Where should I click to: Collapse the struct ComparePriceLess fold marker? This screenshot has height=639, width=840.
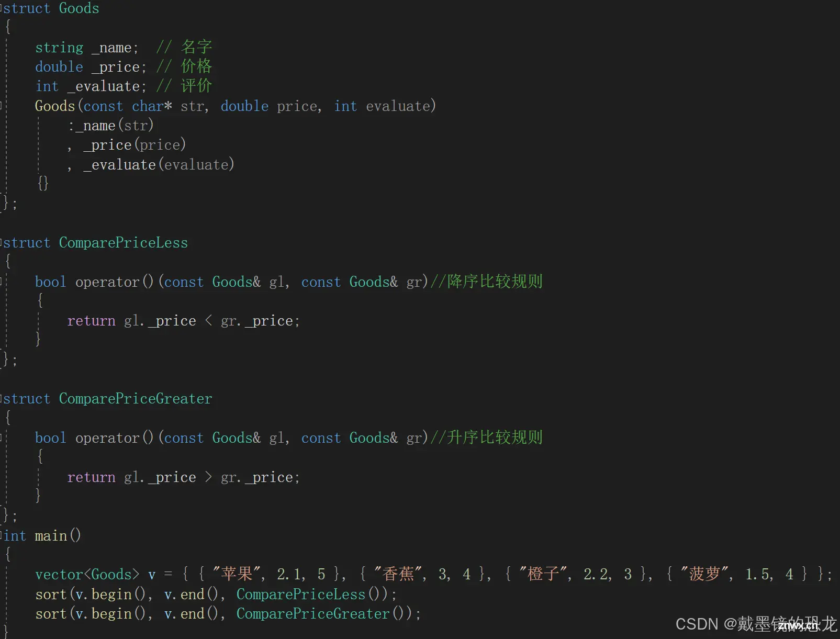coord(2,243)
